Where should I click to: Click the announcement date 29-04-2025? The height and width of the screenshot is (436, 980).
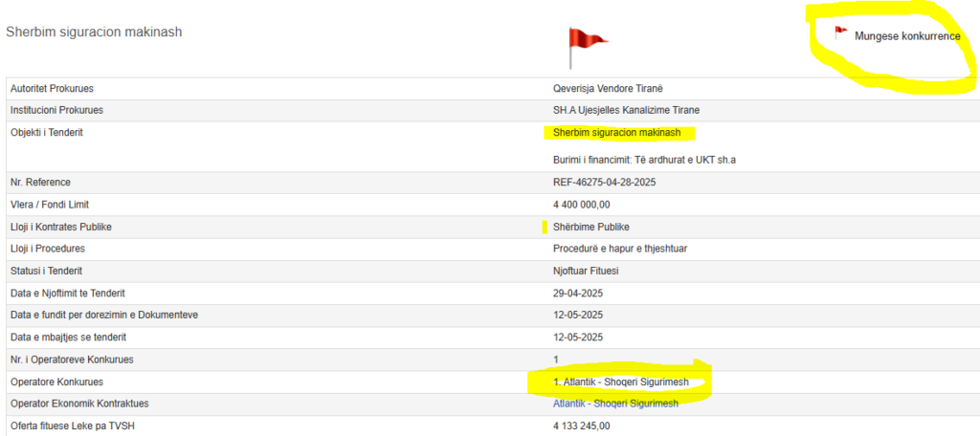(578, 293)
